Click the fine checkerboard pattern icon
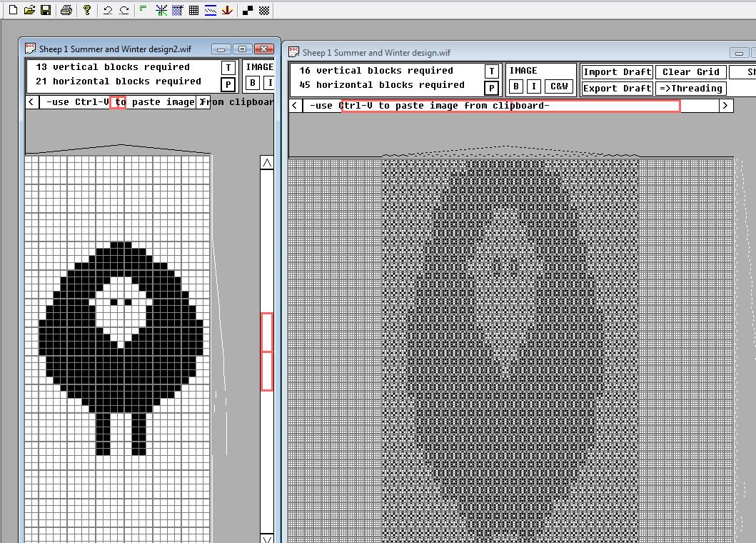This screenshot has width=756, height=543. [264, 10]
